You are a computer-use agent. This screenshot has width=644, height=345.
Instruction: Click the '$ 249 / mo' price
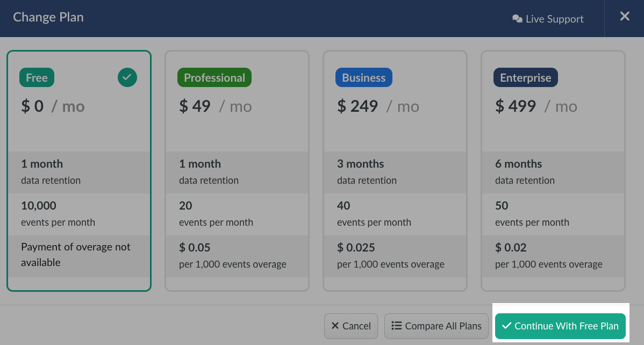point(378,106)
